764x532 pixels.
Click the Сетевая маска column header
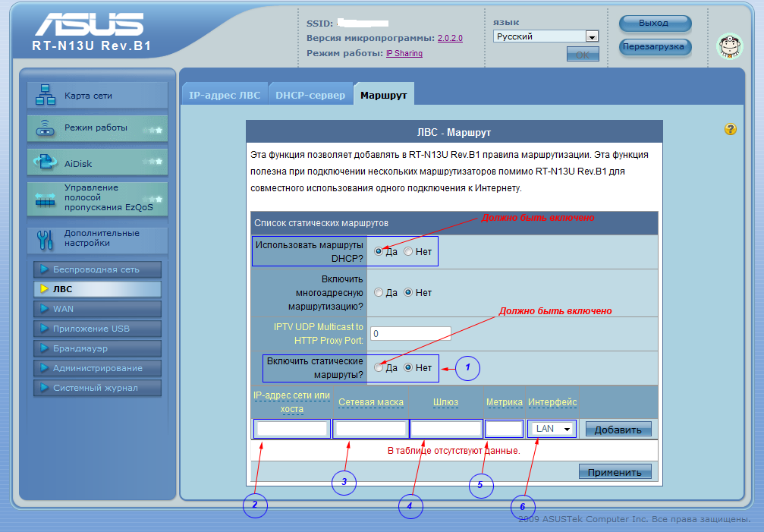coord(371,402)
